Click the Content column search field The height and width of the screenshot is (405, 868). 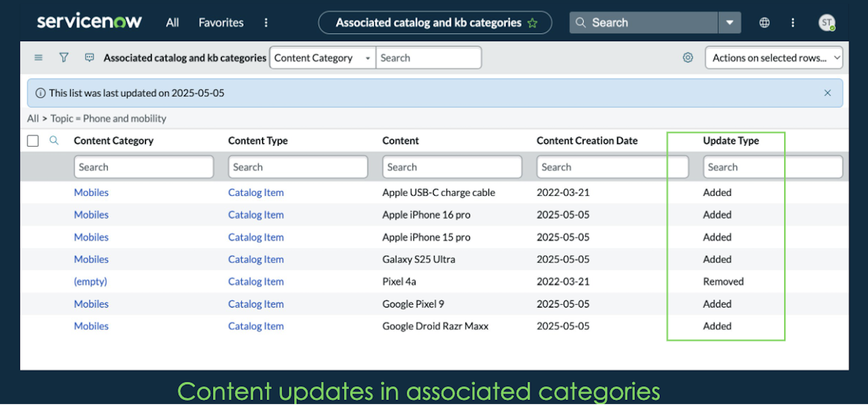coord(452,167)
